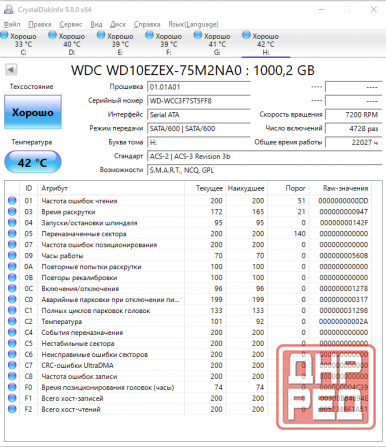Select the Нестабильные сектора attribute text
This screenshot has width=386, height=447.
point(78,344)
